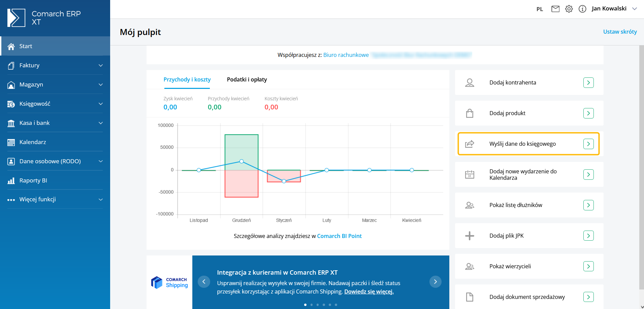Open Kalendarz in the sidebar menu
The height and width of the screenshot is (309, 644).
(x=55, y=142)
